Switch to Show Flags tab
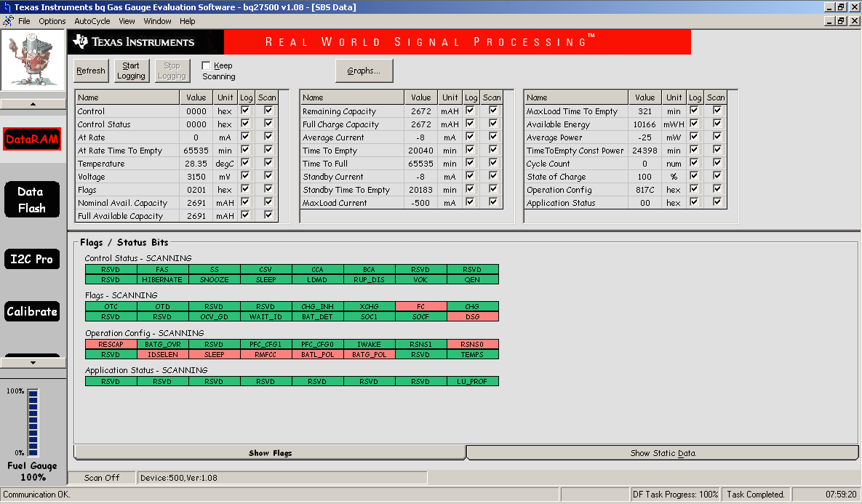Image resolution: width=862 pixels, height=504 pixels. (x=270, y=453)
